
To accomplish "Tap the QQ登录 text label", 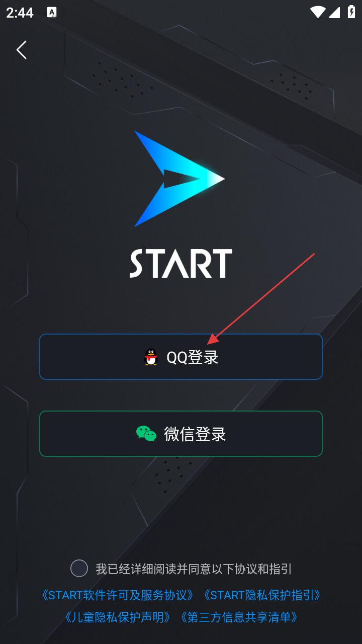I will click(193, 357).
